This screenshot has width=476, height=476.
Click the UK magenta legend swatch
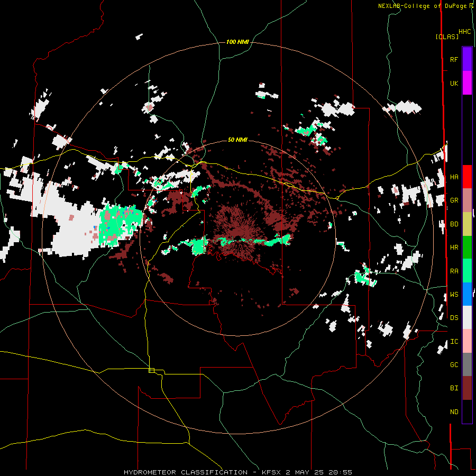pyautogui.click(x=467, y=83)
